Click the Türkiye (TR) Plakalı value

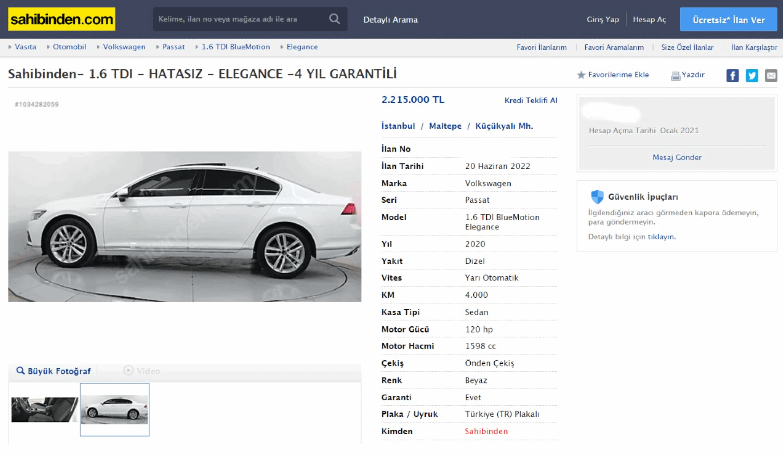(502, 414)
